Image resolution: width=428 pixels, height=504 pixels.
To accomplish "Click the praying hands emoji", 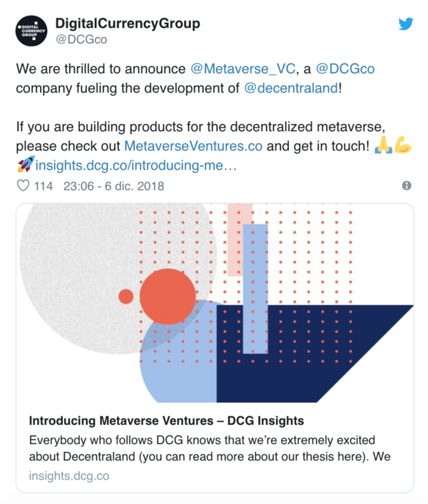I will click(x=383, y=145).
